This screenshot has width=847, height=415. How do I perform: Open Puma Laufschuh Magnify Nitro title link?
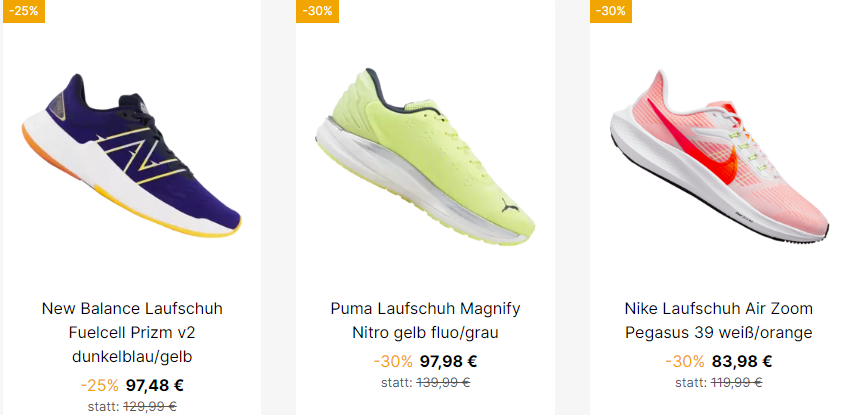[x=425, y=320]
